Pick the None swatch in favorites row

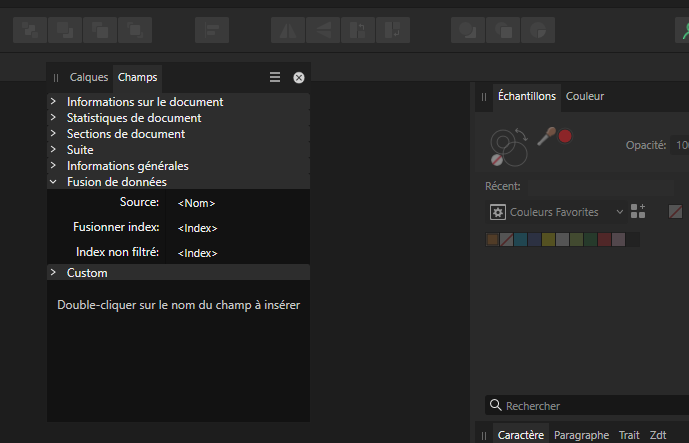507,240
